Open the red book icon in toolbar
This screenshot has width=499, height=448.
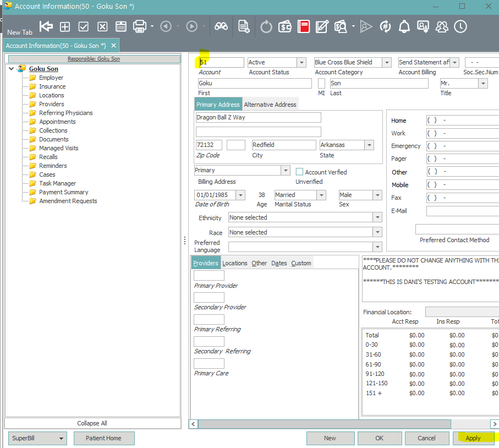[x=303, y=26]
